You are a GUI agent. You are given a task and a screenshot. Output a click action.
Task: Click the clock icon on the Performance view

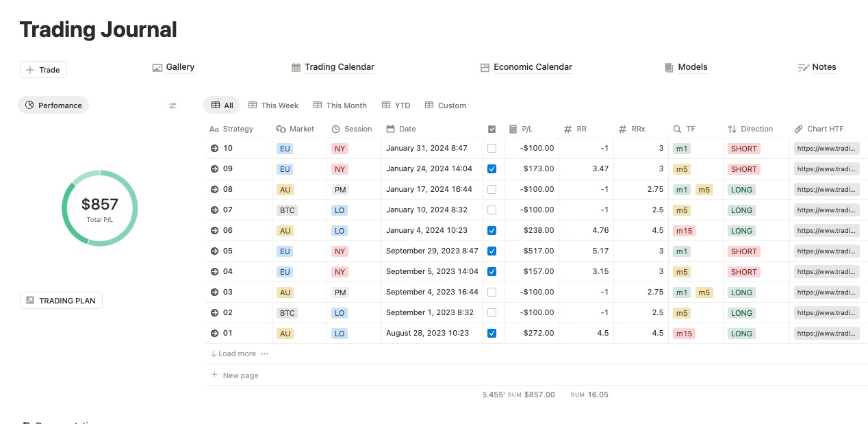pos(29,105)
